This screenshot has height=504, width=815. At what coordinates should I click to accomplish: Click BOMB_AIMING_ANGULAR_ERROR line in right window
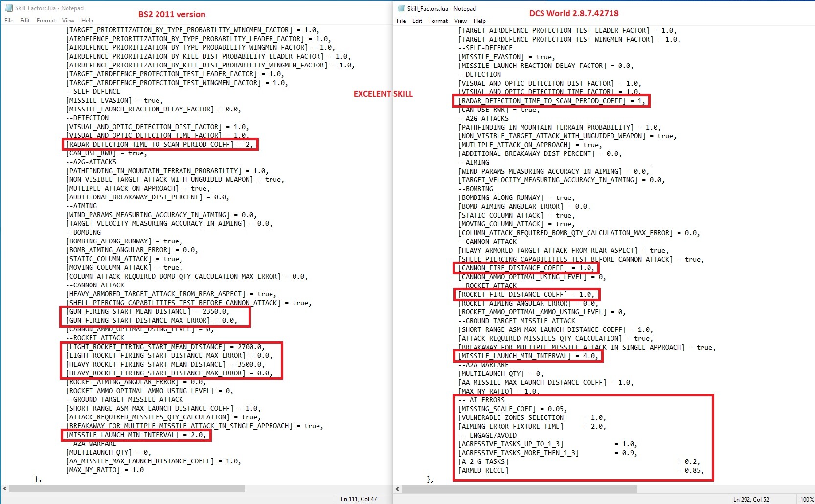click(x=524, y=206)
